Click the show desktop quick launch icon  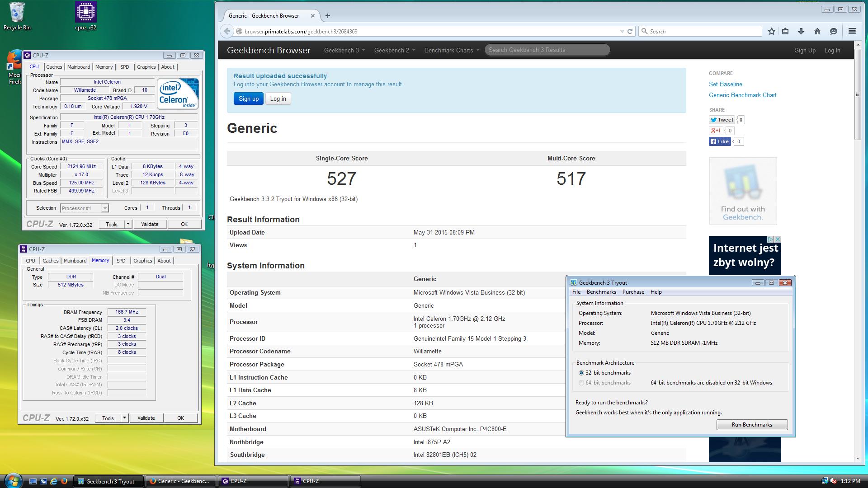coord(33,481)
